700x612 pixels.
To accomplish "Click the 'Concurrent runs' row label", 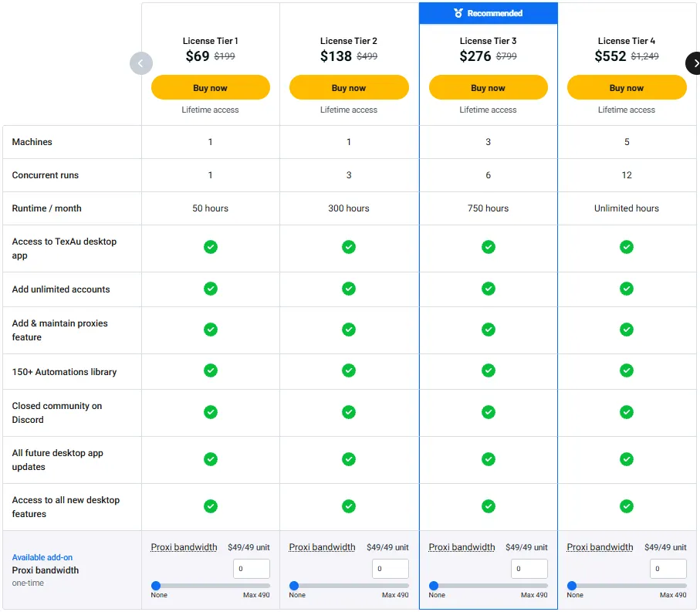I will [45, 175].
